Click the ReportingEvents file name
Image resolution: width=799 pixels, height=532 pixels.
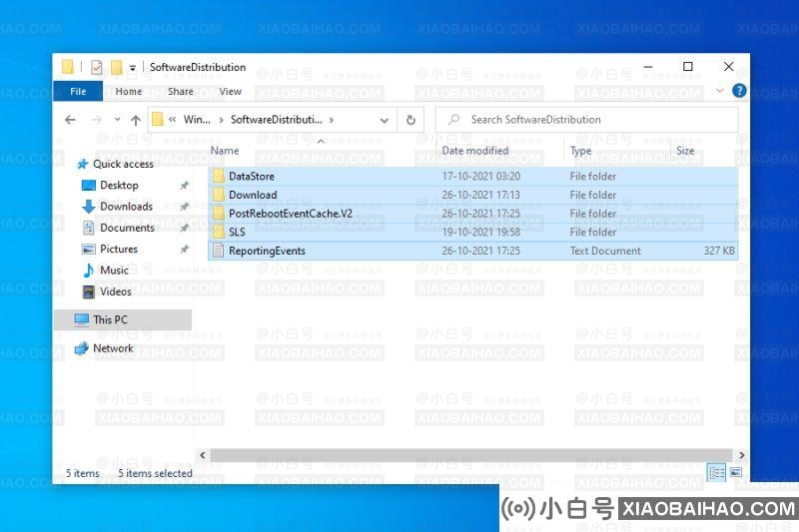click(267, 251)
